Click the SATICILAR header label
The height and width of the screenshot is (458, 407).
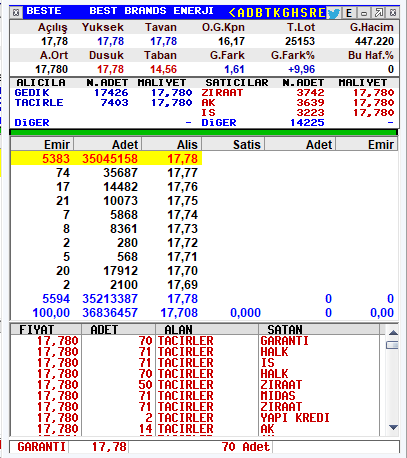tap(237, 83)
